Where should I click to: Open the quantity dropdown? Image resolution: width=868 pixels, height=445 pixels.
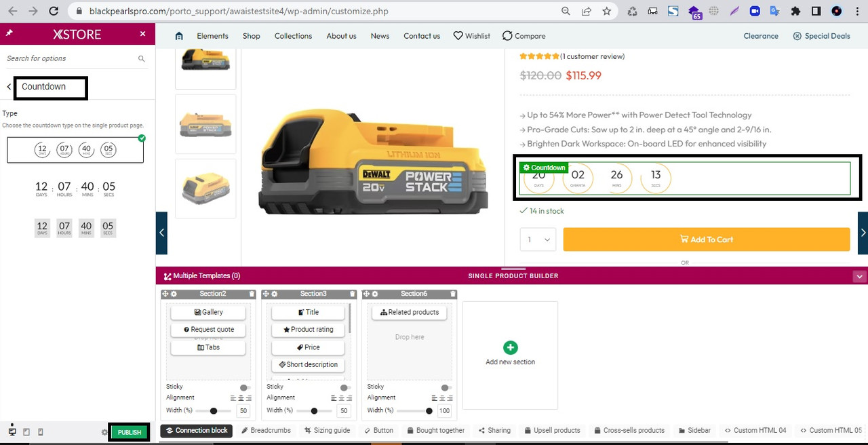coord(538,239)
